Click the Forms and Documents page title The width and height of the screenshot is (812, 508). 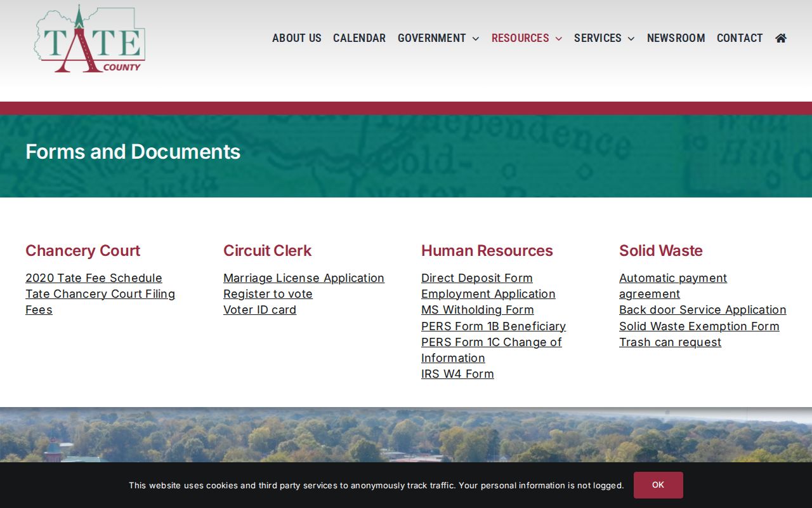point(133,152)
